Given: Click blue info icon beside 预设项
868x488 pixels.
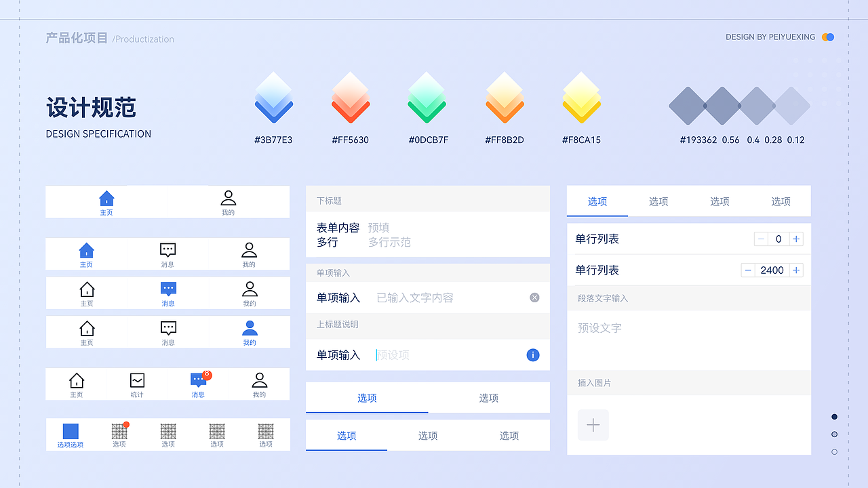Looking at the screenshot, I should [x=533, y=354].
